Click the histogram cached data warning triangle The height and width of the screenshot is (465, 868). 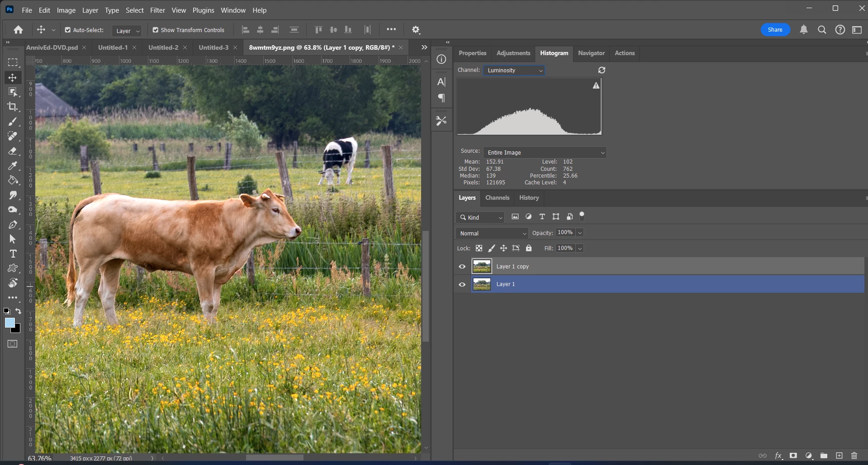[596, 85]
